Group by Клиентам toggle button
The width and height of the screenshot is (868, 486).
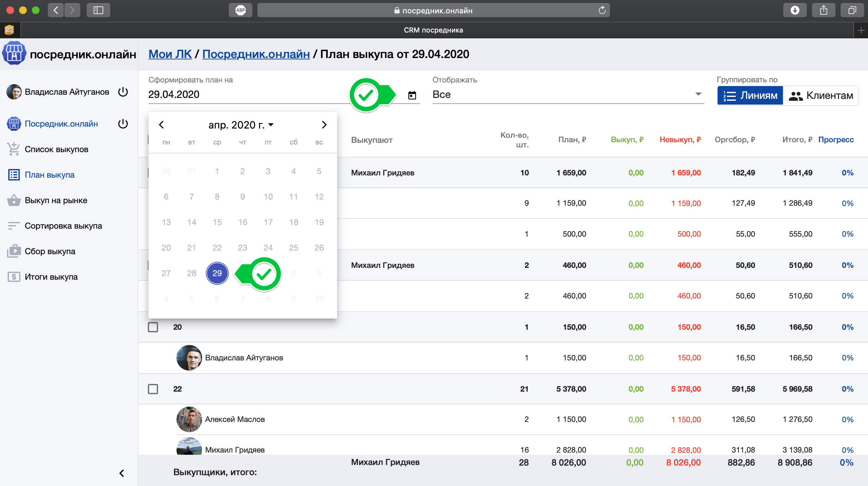coord(821,95)
